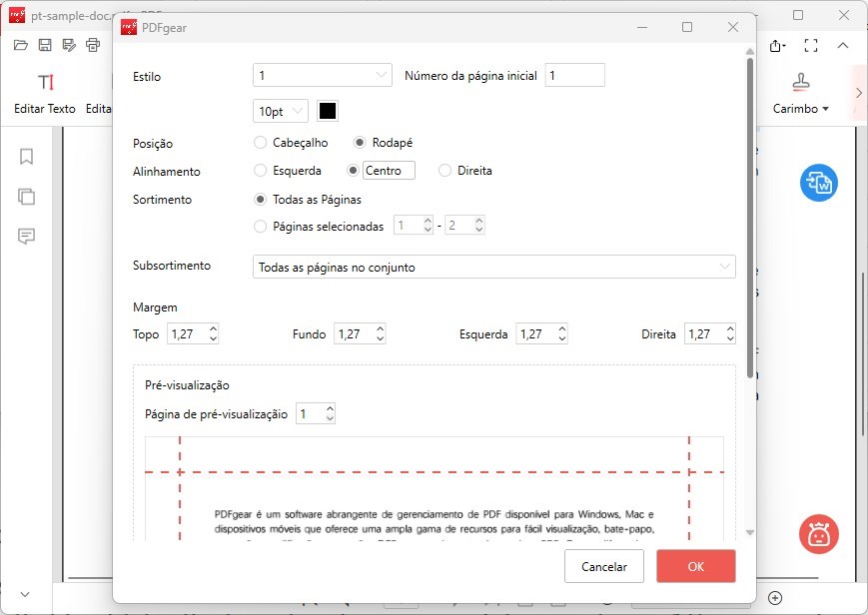Viewport: 868px width, 615px height.
Task: Select the Páginas selecionadas radio option
Action: [261, 227]
